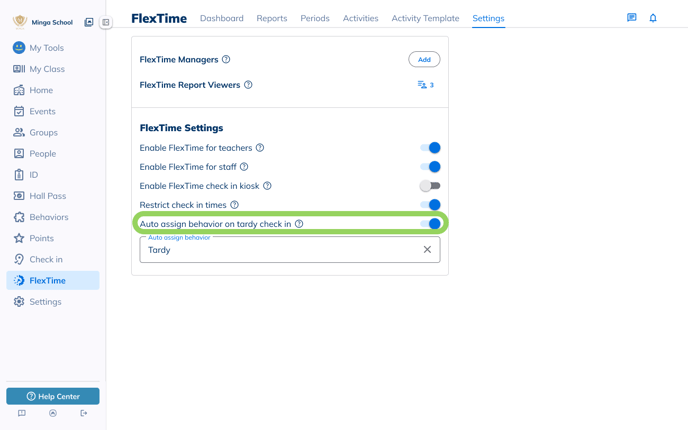Show help for Enable FlexTime for teachers
Viewport: 688px width, 430px height.
point(260,148)
